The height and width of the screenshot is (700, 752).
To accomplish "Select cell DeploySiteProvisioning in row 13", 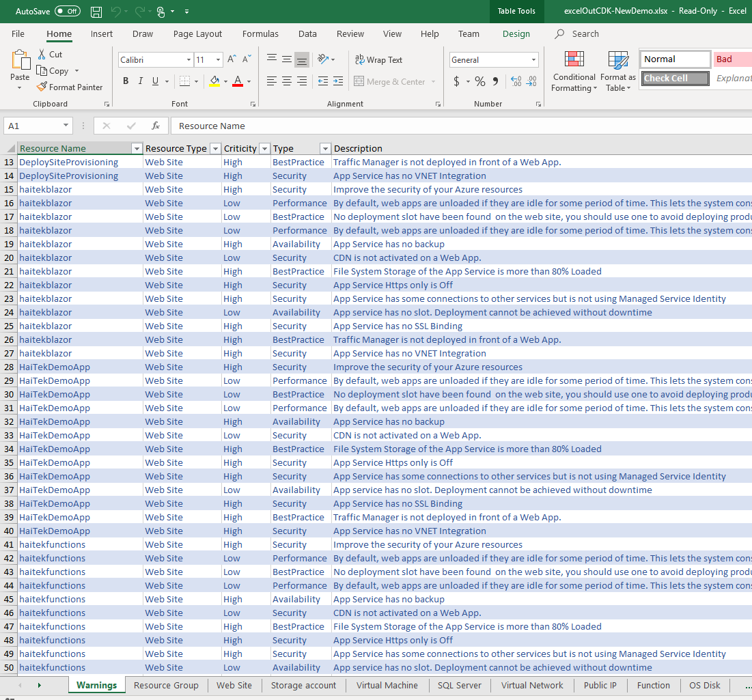I will point(81,163).
